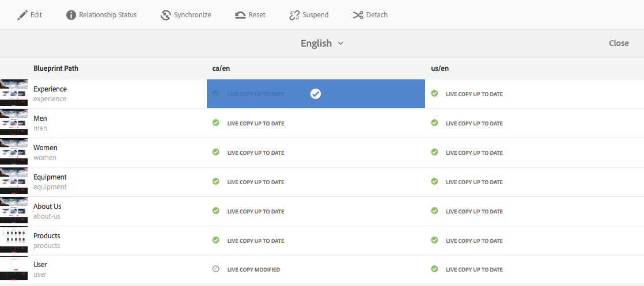
Task: Open the Equipment blueprint page link
Action: (50, 177)
